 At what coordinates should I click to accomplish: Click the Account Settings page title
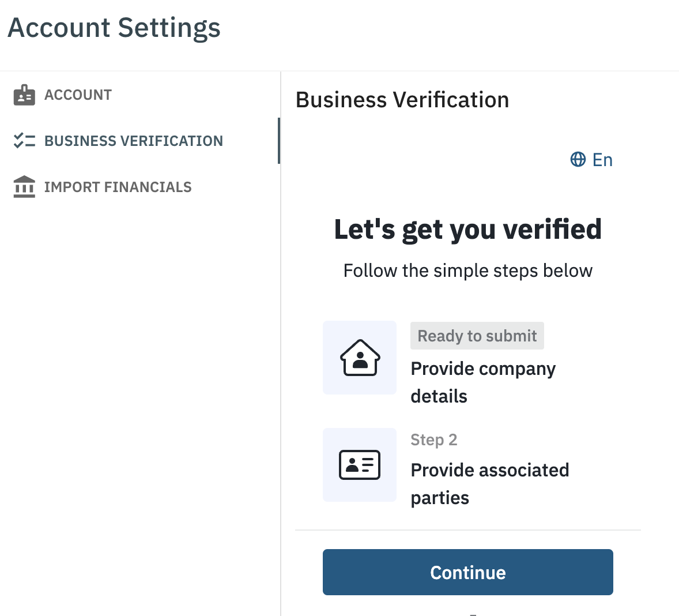tap(114, 27)
